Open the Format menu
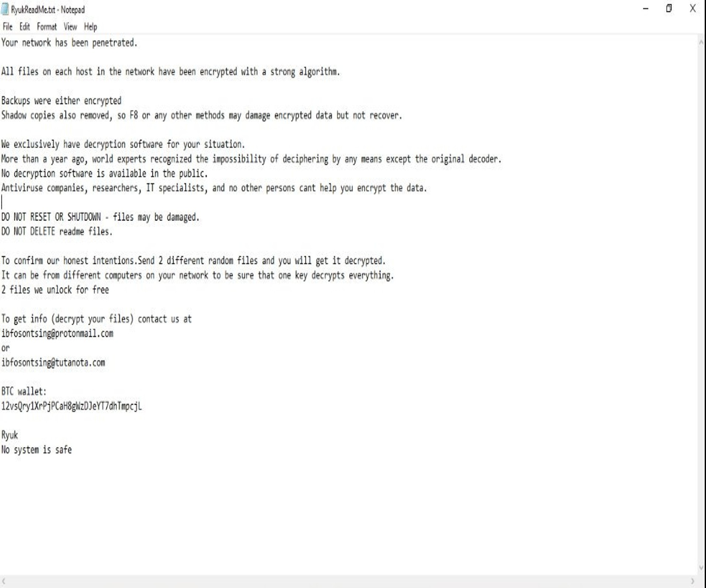 [47, 27]
